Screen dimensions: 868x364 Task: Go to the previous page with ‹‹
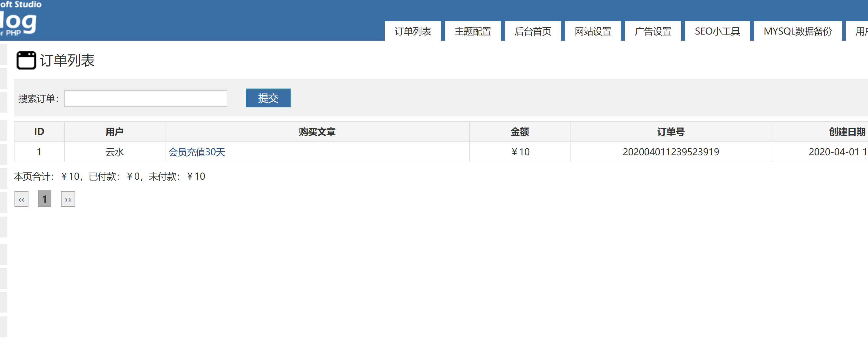click(21, 199)
